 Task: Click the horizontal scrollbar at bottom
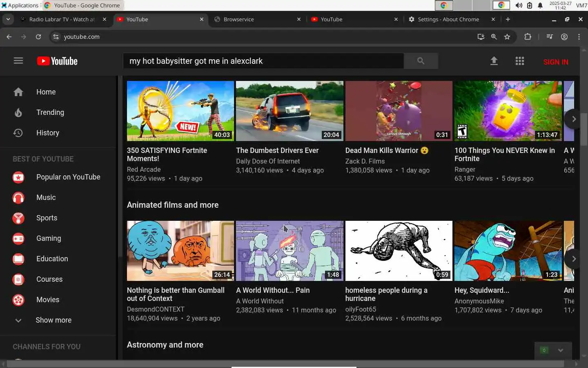click(286, 364)
